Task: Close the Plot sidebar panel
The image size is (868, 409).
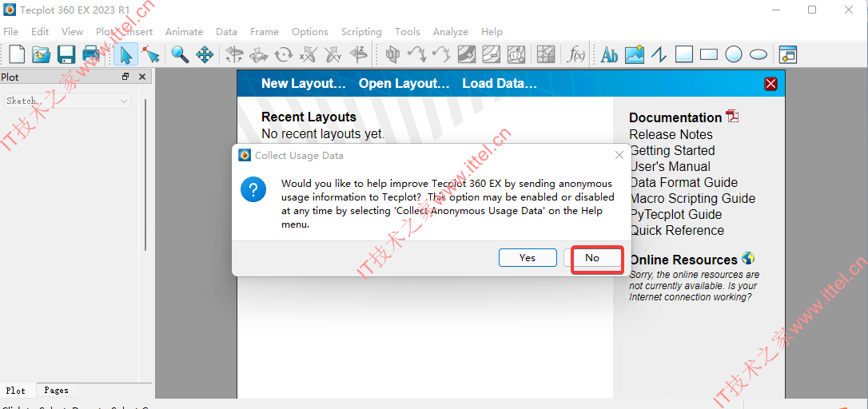Action: click(x=142, y=77)
